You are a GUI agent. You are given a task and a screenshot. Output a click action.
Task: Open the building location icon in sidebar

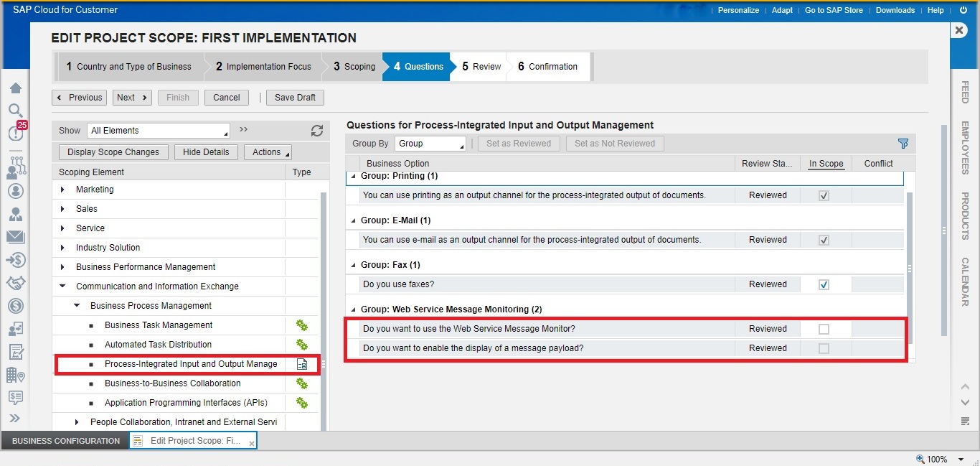pyautogui.click(x=15, y=374)
